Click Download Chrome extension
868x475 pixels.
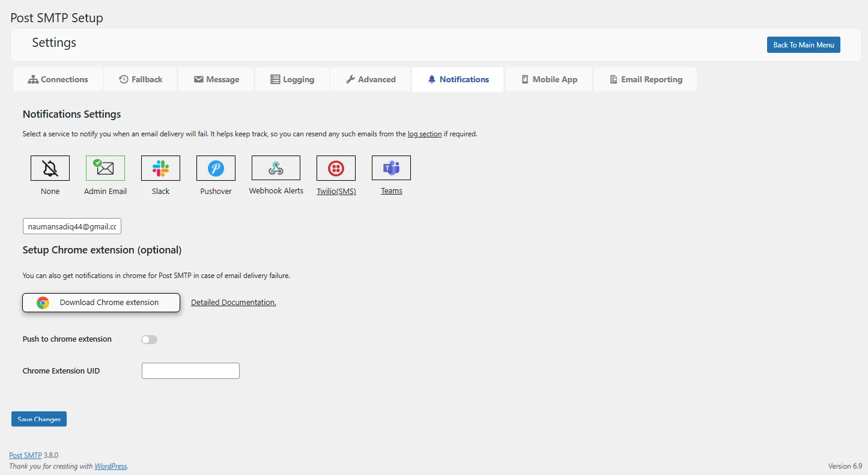click(100, 302)
